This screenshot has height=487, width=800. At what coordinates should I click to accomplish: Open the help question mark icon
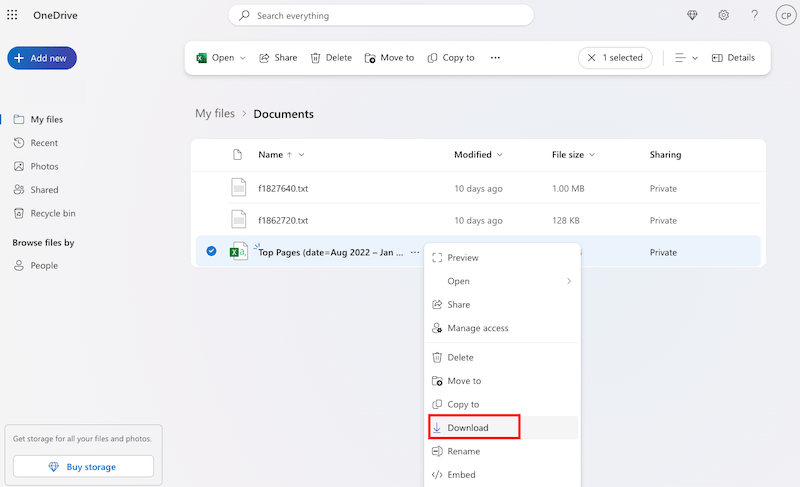tap(755, 15)
